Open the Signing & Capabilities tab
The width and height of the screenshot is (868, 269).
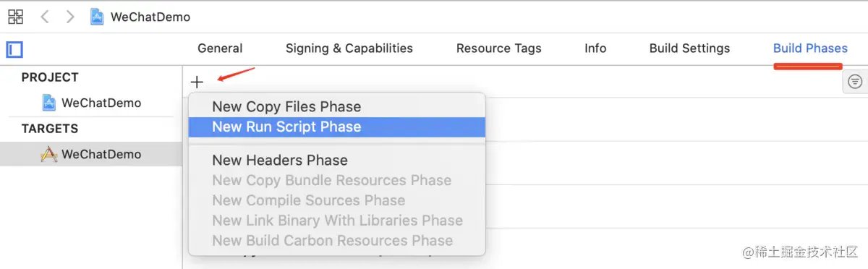[x=349, y=48]
